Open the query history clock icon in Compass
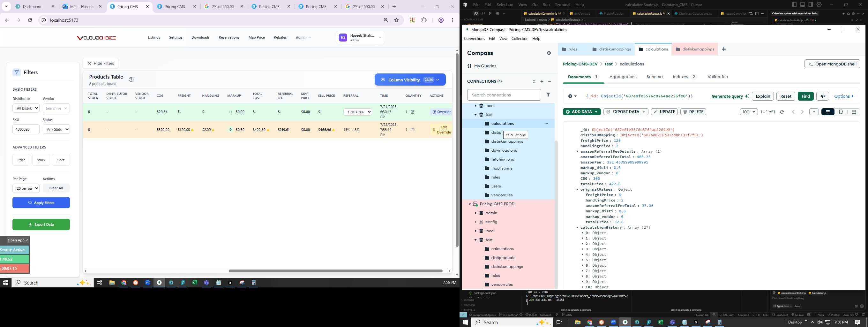The image size is (868, 327). 572,96
